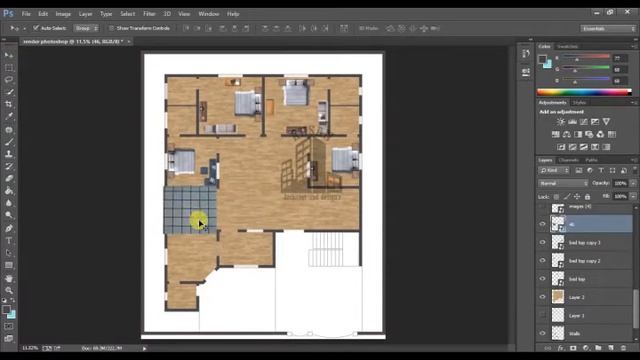Open layer styles fx menu
This screenshot has width=640, height=360.
click(560, 348)
